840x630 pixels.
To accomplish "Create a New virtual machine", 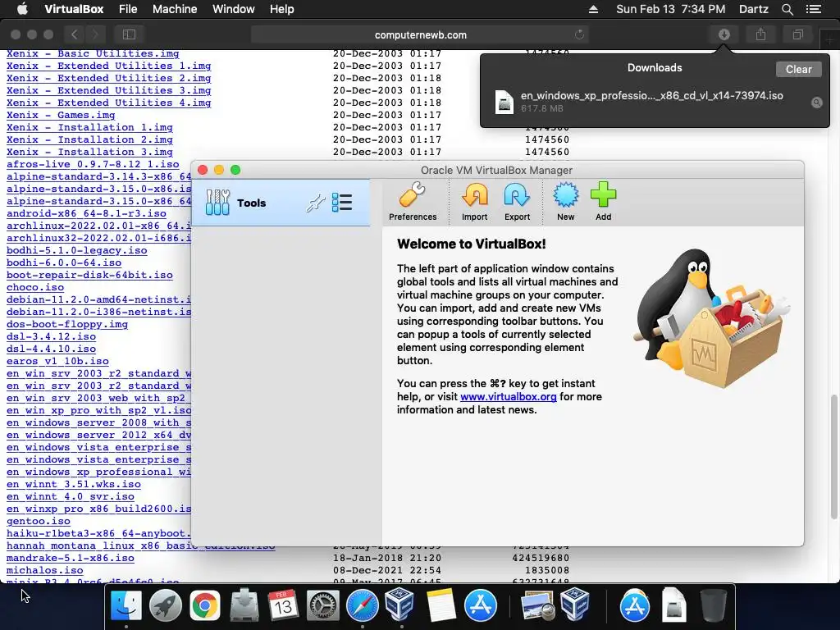I will click(x=566, y=202).
